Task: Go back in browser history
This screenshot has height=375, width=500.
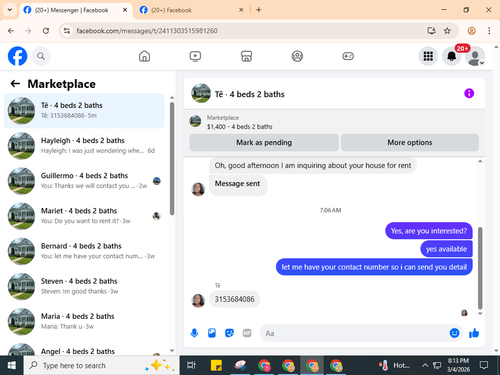Action: [11, 31]
